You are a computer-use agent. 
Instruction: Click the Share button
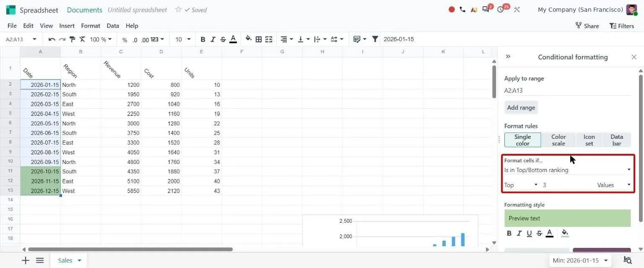click(x=587, y=26)
